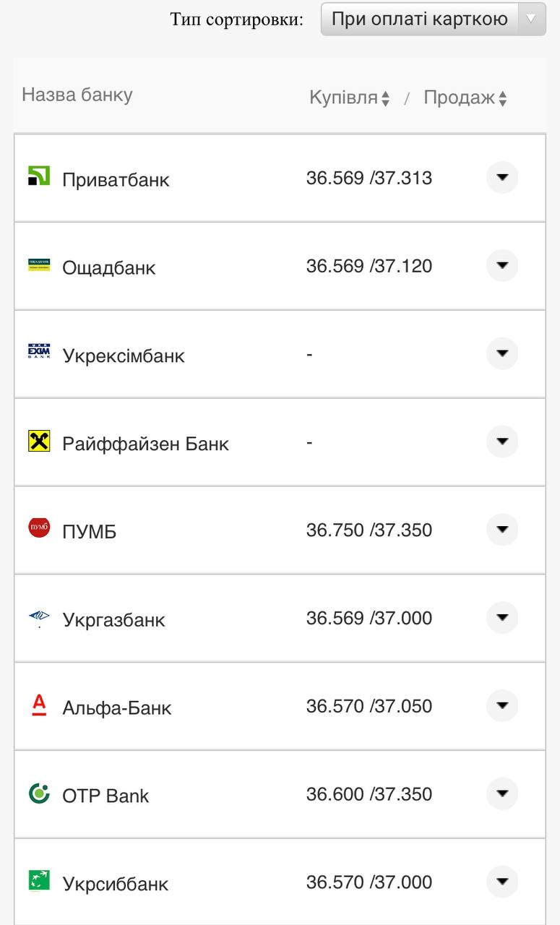Open the sort type dropdown

(433, 20)
